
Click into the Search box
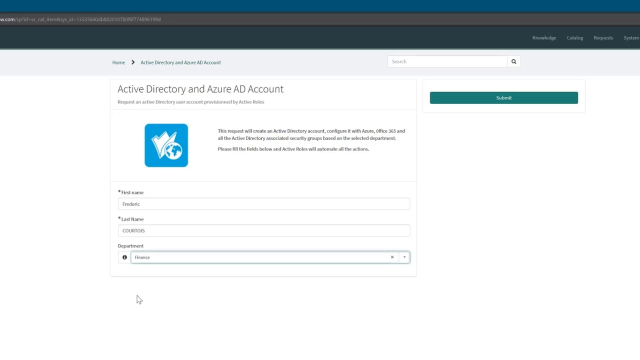point(447,62)
